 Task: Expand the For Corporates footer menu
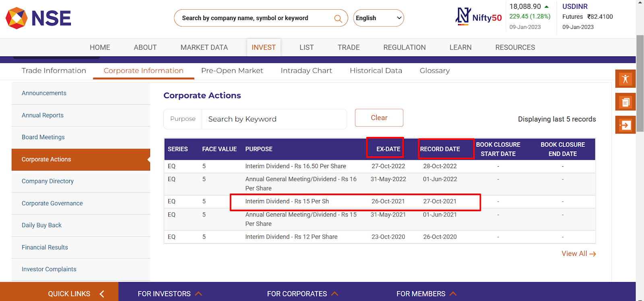click(302, 294)
